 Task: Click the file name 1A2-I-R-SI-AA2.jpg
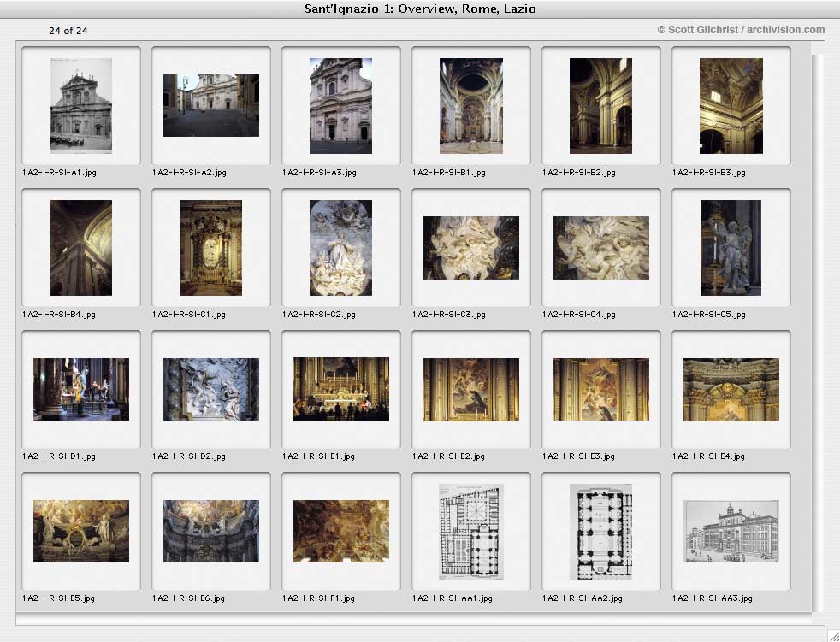point(583,598)
